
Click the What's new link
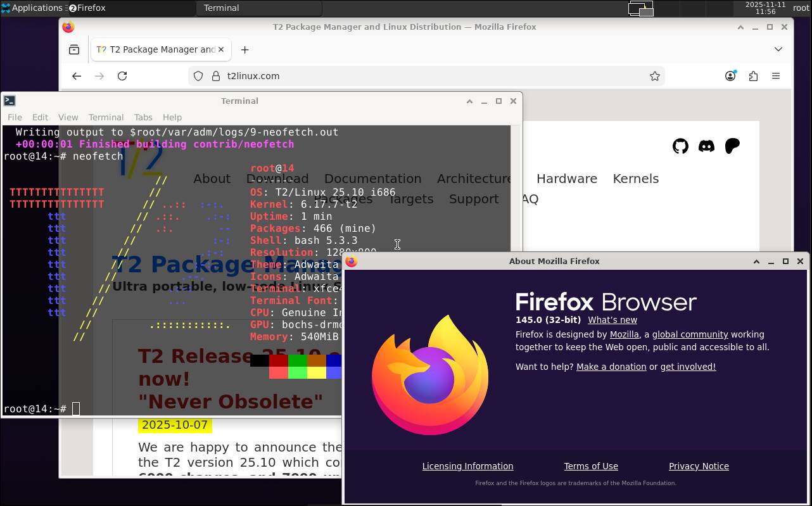coord(612,320)
